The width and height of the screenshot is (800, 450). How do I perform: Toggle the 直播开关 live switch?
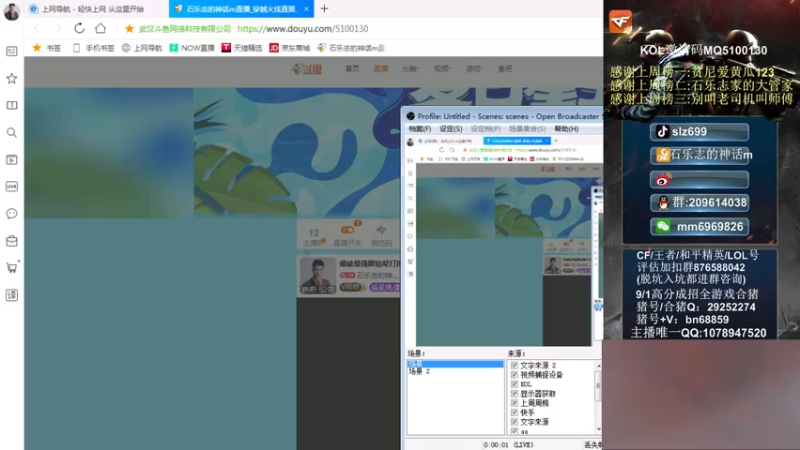[347, 230]
